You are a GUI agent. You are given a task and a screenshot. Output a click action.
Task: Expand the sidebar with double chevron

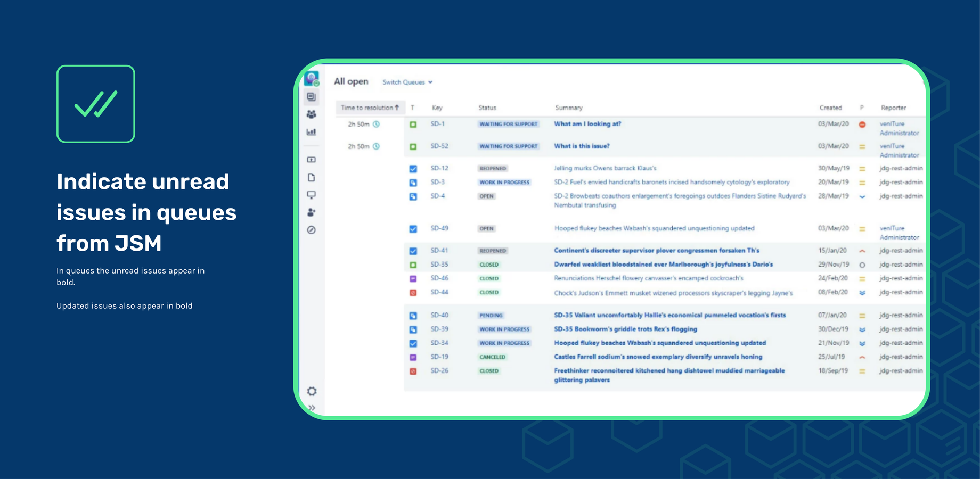tap(312, 408)
